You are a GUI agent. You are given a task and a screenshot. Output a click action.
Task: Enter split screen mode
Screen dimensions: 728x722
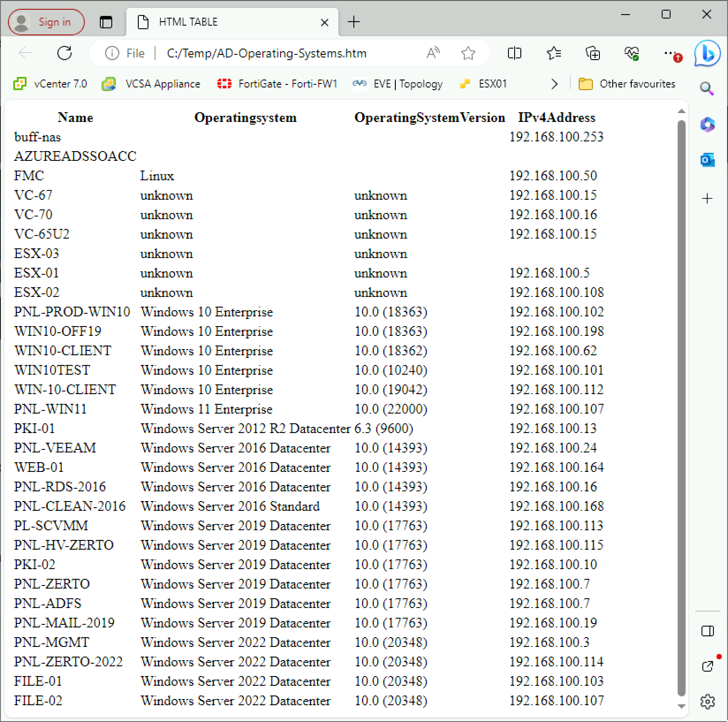(x=514, y=53)
